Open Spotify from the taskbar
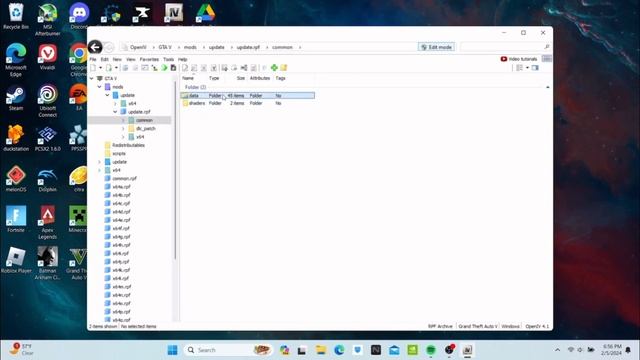This screenshot has width=640, height=360. (431, 350)
